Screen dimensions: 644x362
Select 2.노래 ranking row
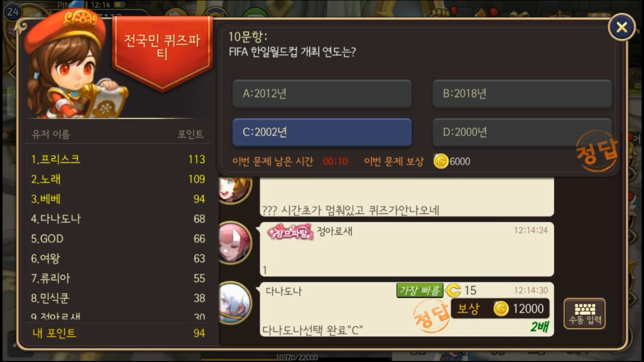tap(118, 179)
